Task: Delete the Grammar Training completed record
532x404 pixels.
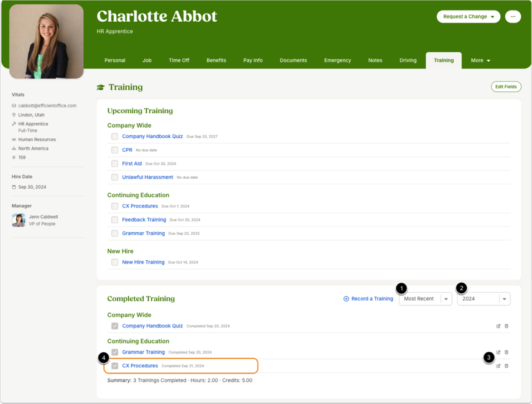Action: 506,352
